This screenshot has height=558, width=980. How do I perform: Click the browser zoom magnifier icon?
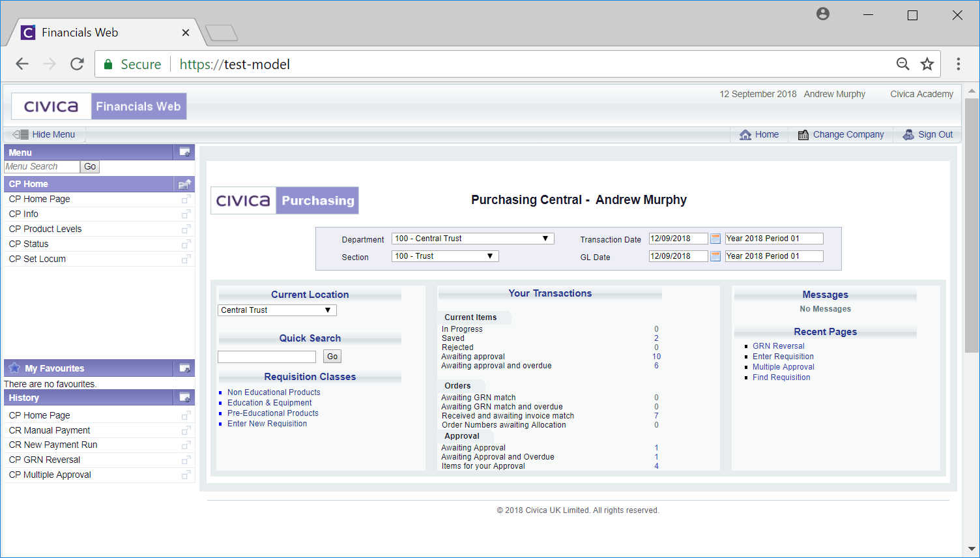(903, 64)
